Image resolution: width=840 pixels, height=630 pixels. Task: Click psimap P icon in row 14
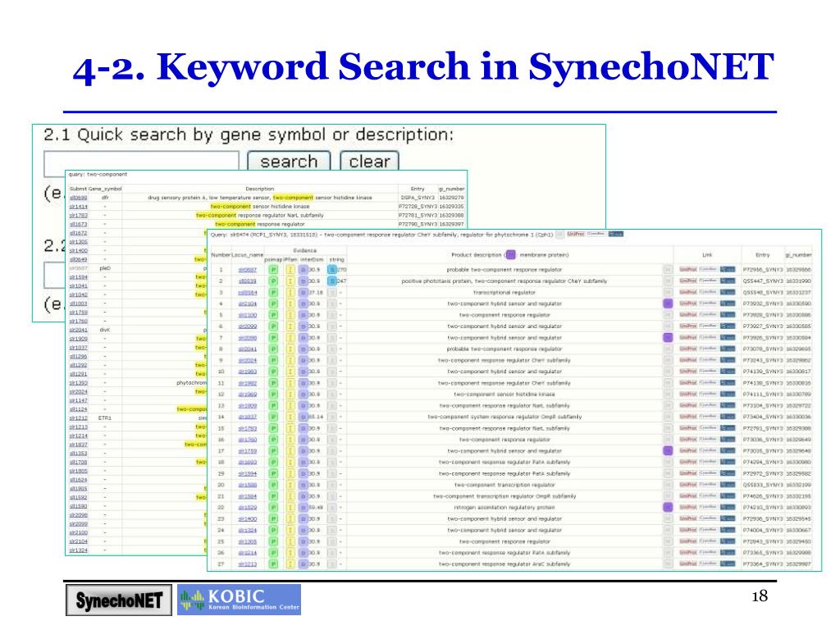point(273,417)
